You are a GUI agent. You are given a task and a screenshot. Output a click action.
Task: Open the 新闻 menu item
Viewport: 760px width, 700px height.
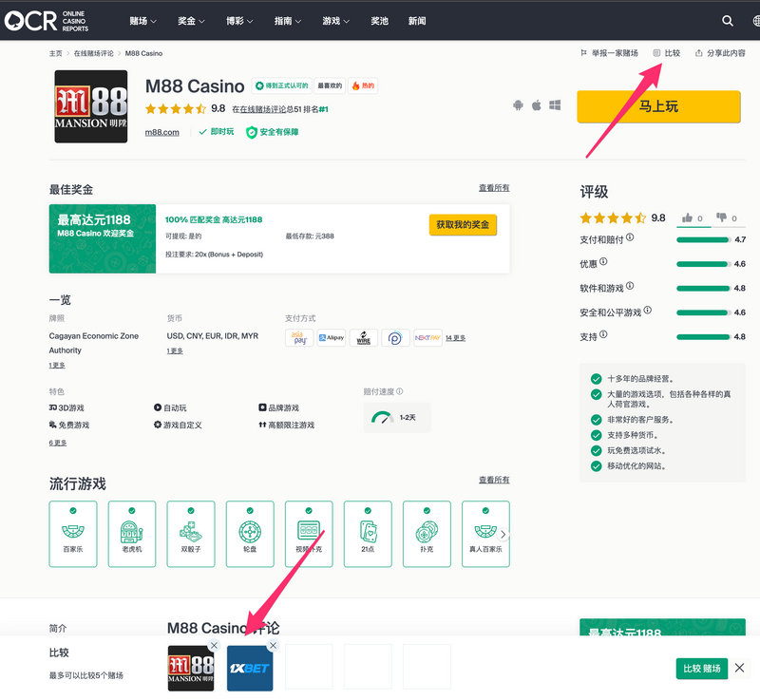(417, 21)
